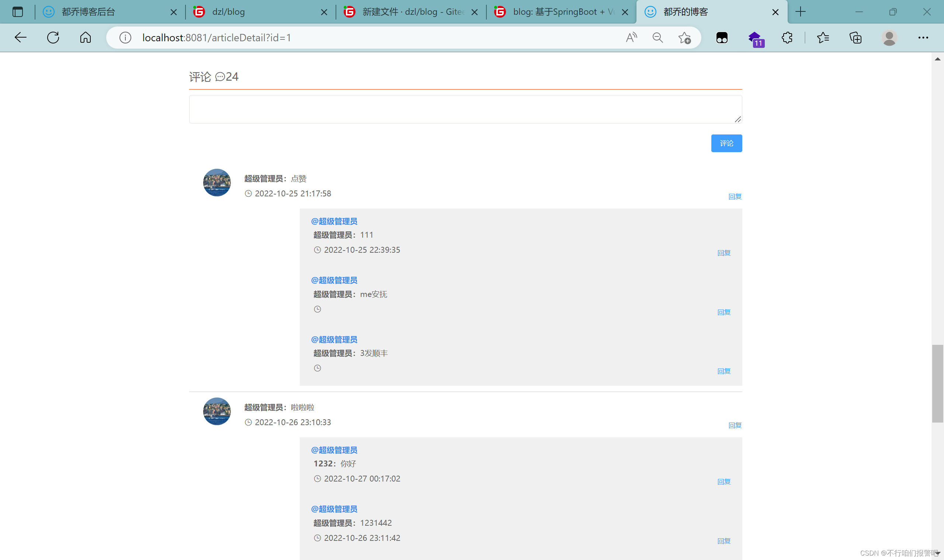Click the zoom out magnifier icon
944x560 pixels.
pyautogui.click(x=657, y=37)
